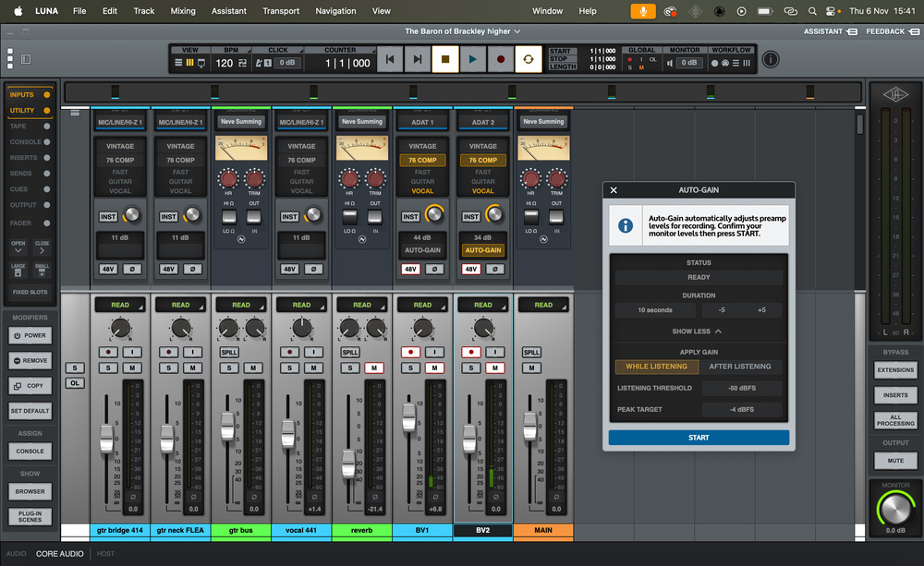Click AUTO-GAIN button on BV2 channel
The height and width of the screenshot is (566, 924).
click(x=482, y=250)
